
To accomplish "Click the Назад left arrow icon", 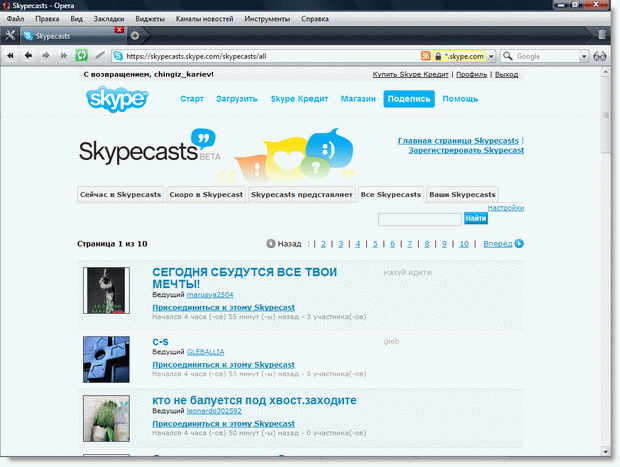I will 270,244.
